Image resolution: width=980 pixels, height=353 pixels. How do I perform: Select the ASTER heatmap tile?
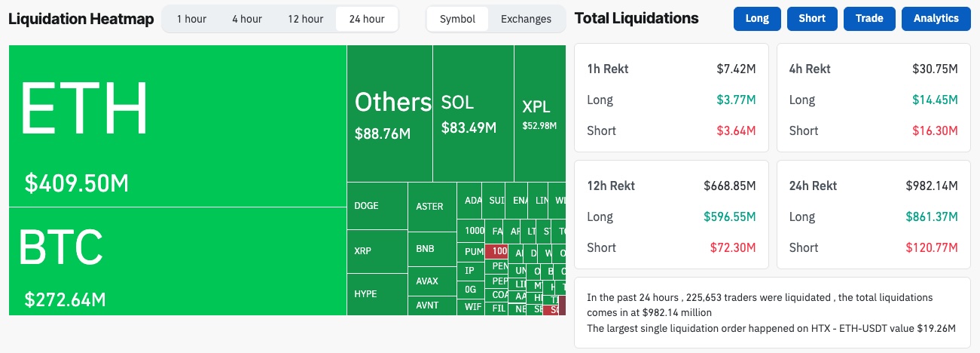[x=431, y=207]
